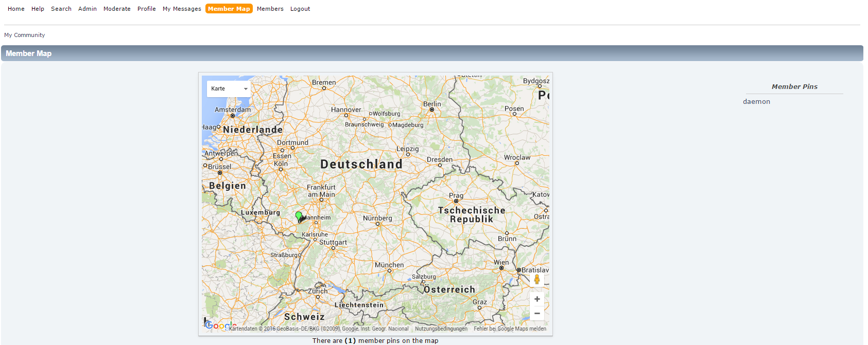
Task: Click the green member pin near Mannheim
Action: tap(299, 216)
